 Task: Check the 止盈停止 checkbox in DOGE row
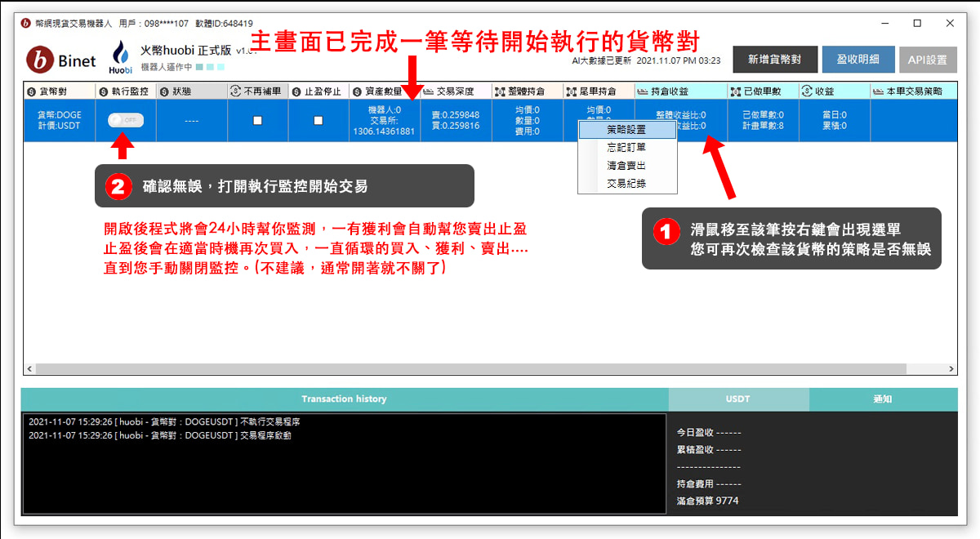coord(318,120)
